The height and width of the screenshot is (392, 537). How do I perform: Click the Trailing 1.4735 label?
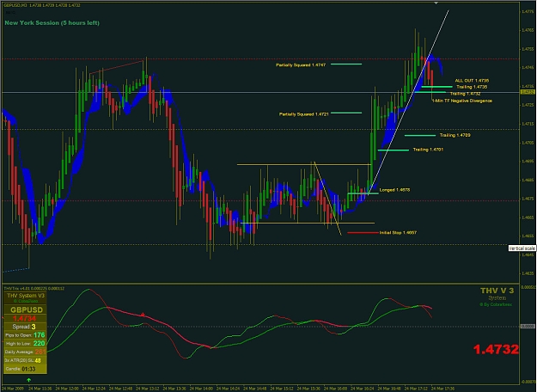coord(472,87)
